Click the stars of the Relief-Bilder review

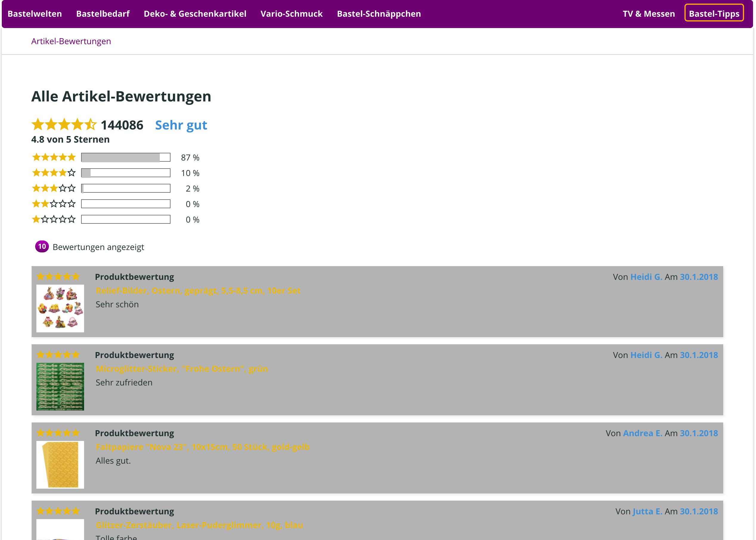coord(58,276)
